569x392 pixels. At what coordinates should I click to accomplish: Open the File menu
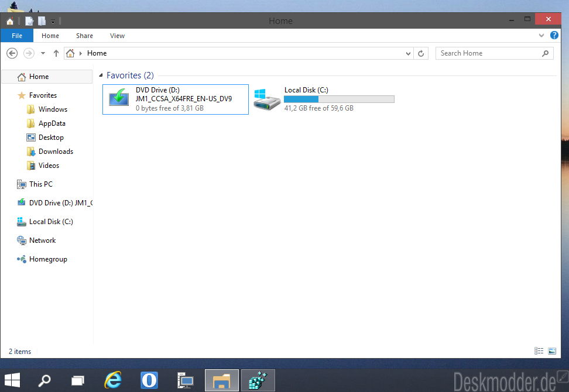pyautogui.click(x=17, y=36)
